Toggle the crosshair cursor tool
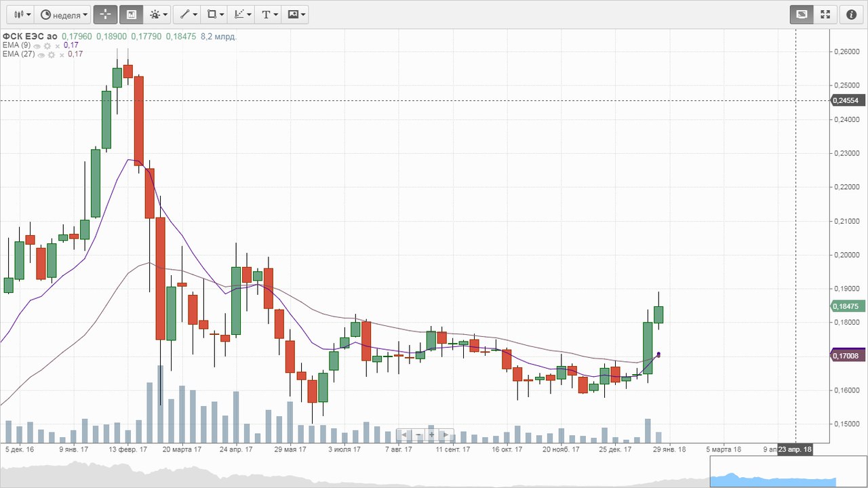Viewport: 868px width, 488px height. [x=105, y=14]
